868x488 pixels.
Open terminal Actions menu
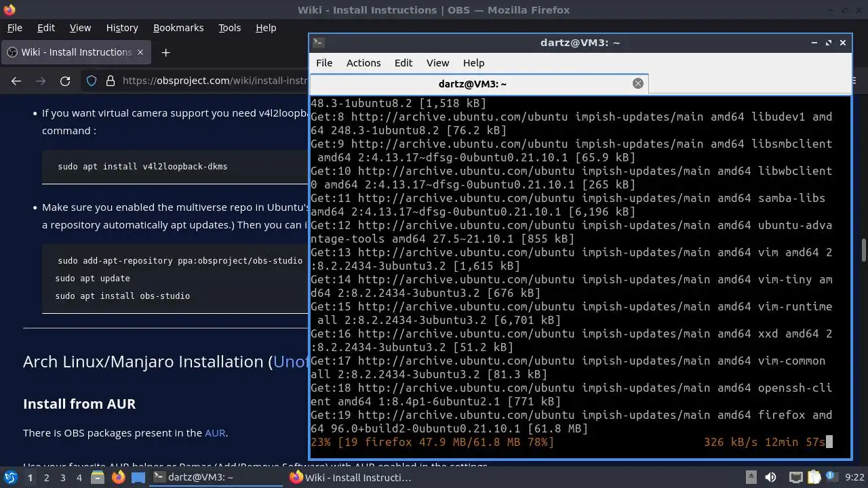click(x=363, y=62)
